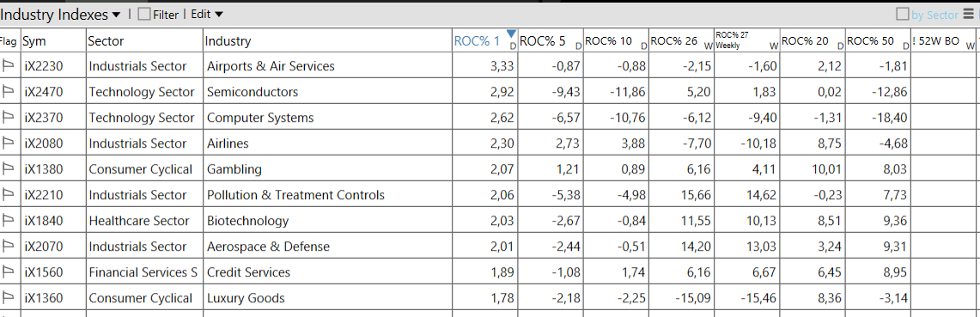Expand the Edit dropdown menu

pyautogui.click(x=207, y=15)
